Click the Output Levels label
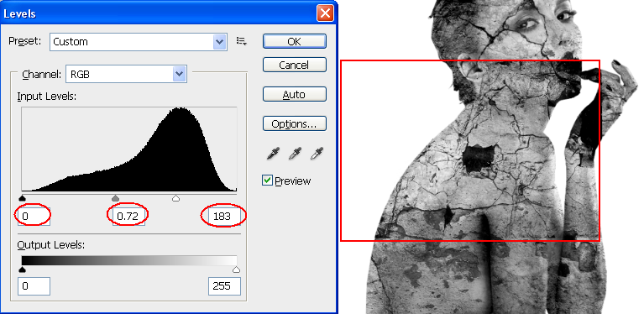The image size is (644, 314). pos(51,245)
